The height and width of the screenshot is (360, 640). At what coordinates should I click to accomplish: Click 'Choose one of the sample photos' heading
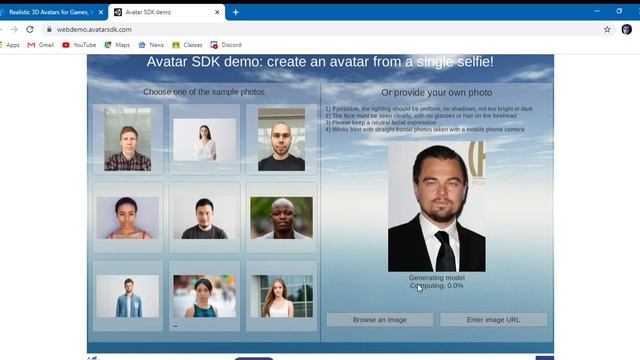(204, 92)
